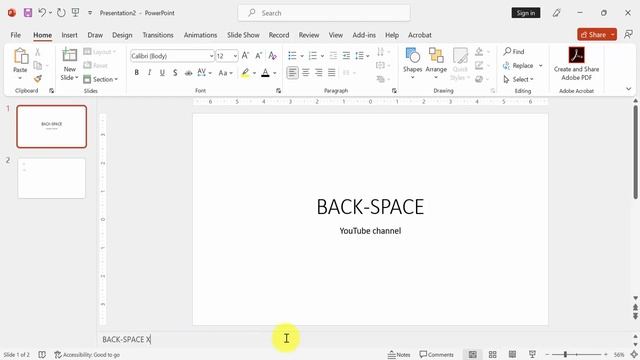Open the Transitions tab
The height and width of the screenshot is (360, 640).
(x=158, y=35)
